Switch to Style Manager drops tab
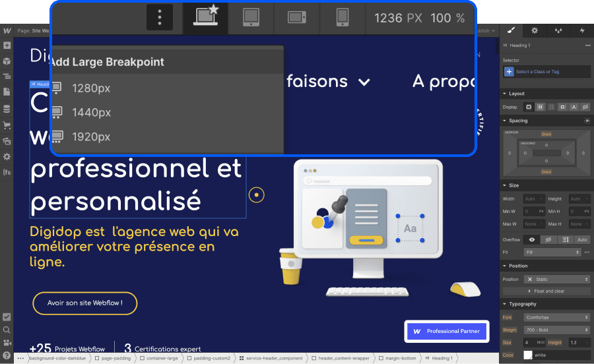The width and height of the screenshot is (594, 364). coord(558,30)
